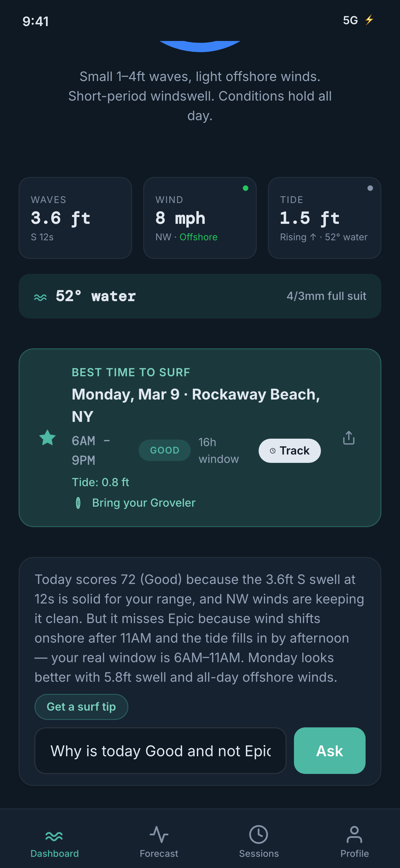Tap the Bring your Groveler link
Viewport: 400px width, 868px height.
click(x=144, y=503)
